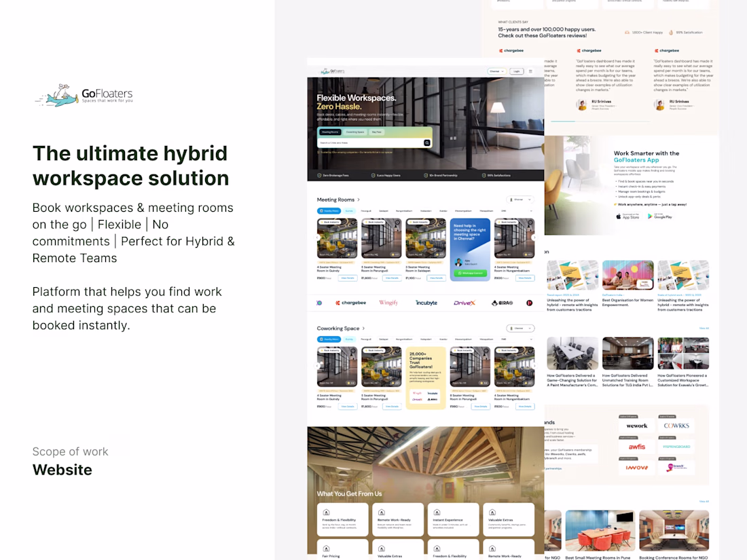Image resolution: width=747 pixels, height=560 pixels.
Task: View details of first Coworking Space card
Action: 347,407
